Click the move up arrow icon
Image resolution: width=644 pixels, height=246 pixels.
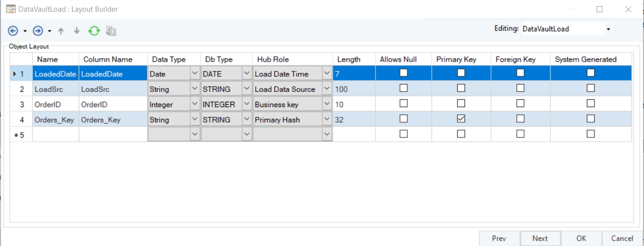pyautogui.click(x=61, y=31)
